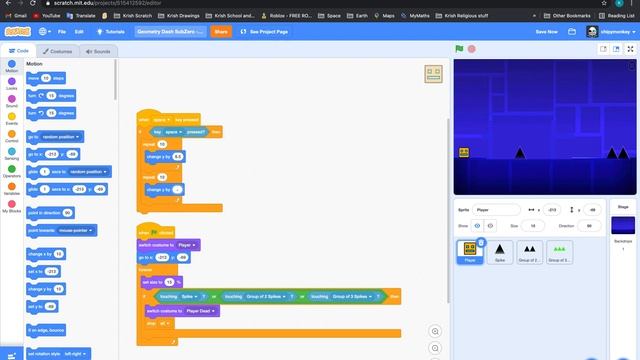Screen dimensions: 640x360
Task: Open Player Dead costume dropdown
Action: click(200, 311)
